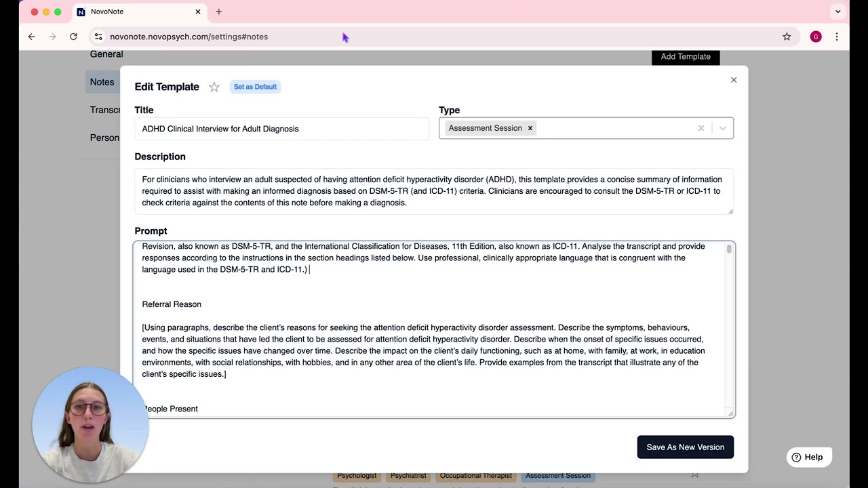This screenshot has height=488, width=868.
Task: Click Add Template button
Action: coord(686,57)
